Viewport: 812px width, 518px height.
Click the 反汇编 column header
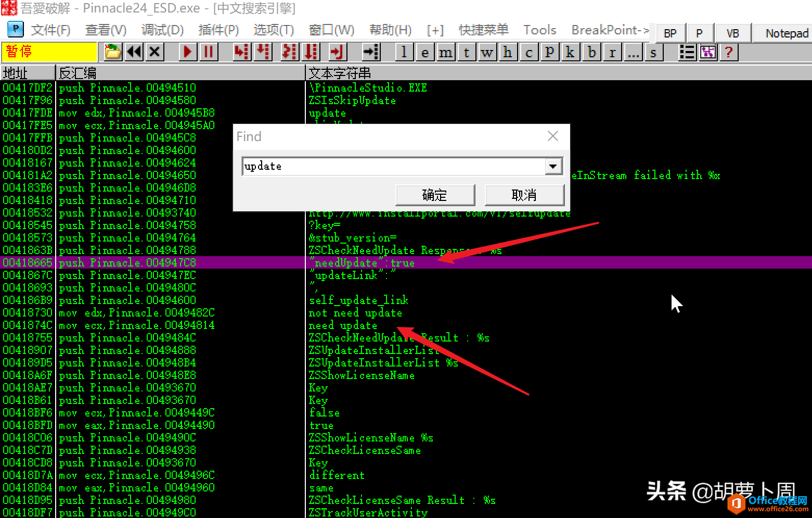click(x=180, y=73)
